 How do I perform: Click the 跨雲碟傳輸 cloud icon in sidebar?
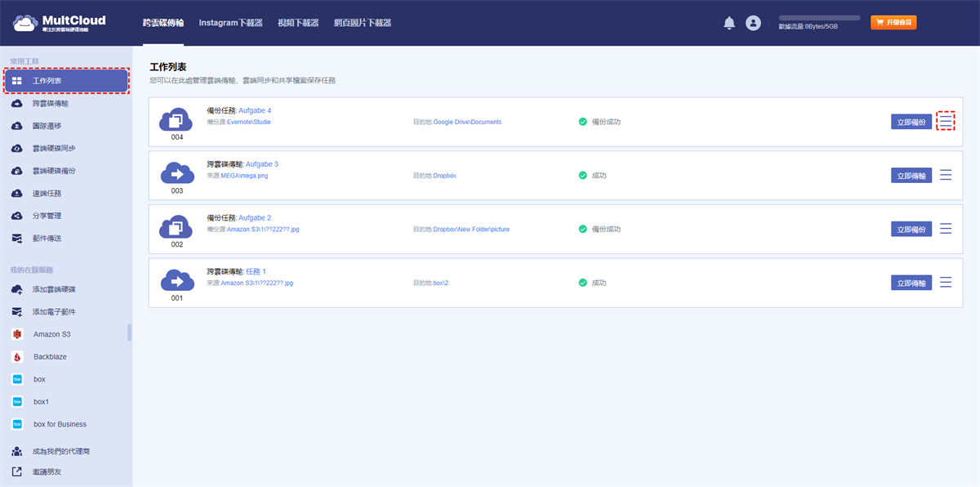(x=17, y=104)
